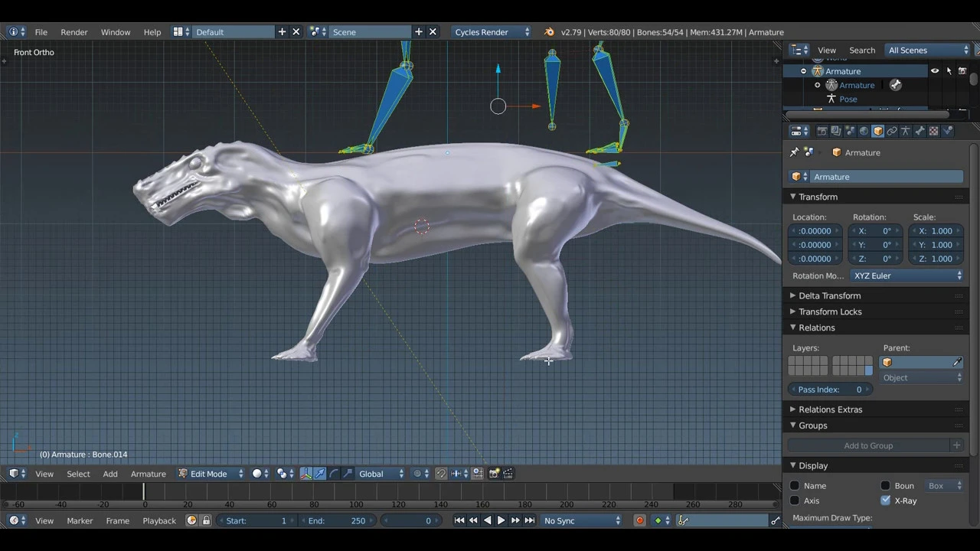
Task: Toggle Armature selectability cursor icon in outliner
Action: point(949,71)
